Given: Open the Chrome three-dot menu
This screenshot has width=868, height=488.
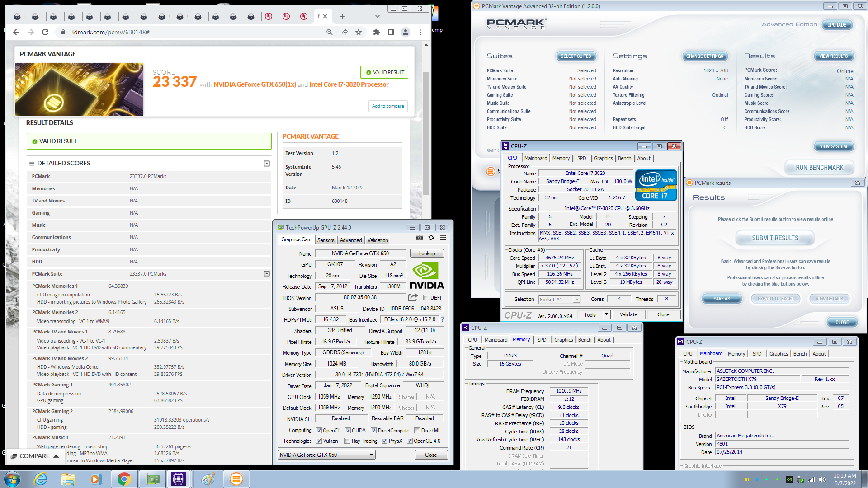Looking at the screenshot, I should point(420,32).
